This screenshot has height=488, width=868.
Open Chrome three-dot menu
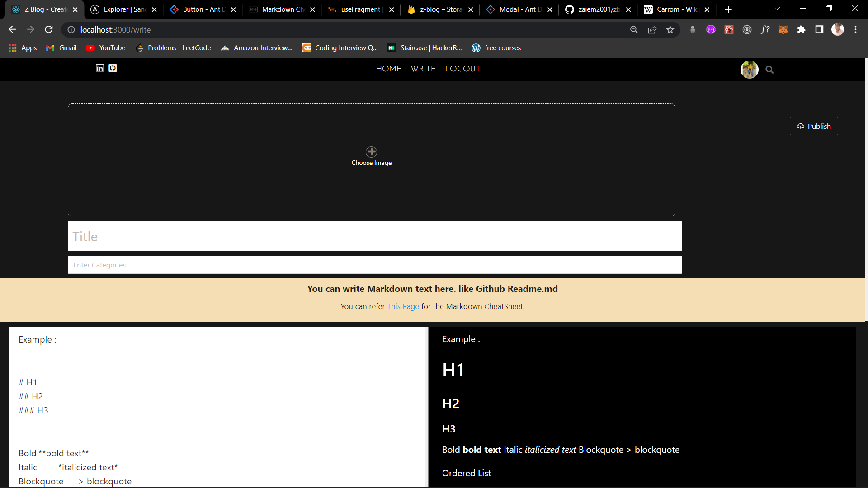click(855, 30)
